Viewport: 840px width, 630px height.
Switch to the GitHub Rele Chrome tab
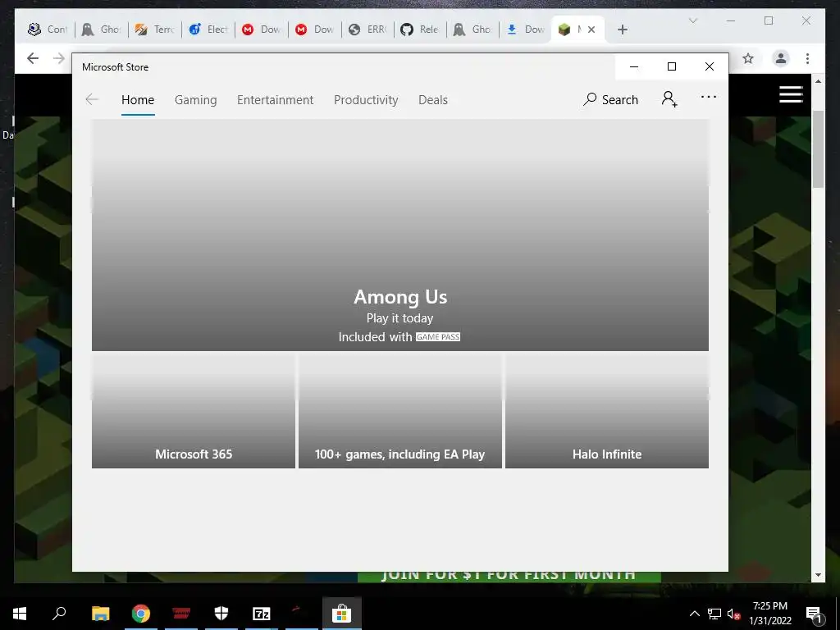(x=421, y=30)
